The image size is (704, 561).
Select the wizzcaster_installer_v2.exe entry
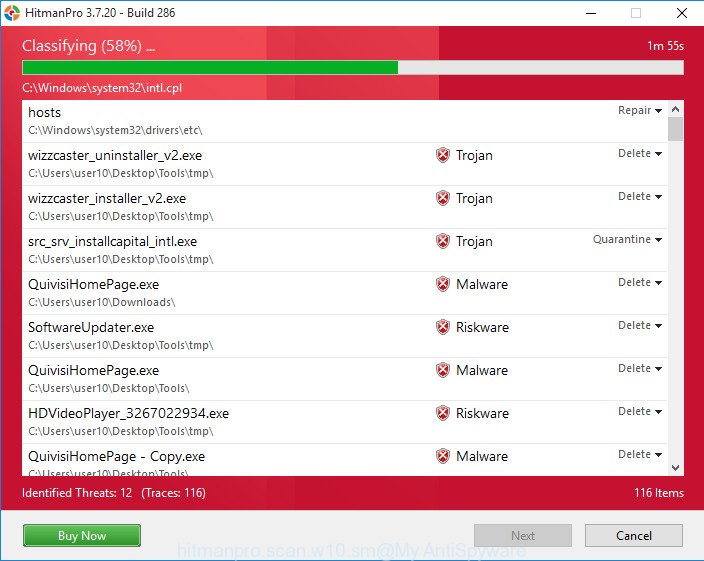tap(344, 207)
